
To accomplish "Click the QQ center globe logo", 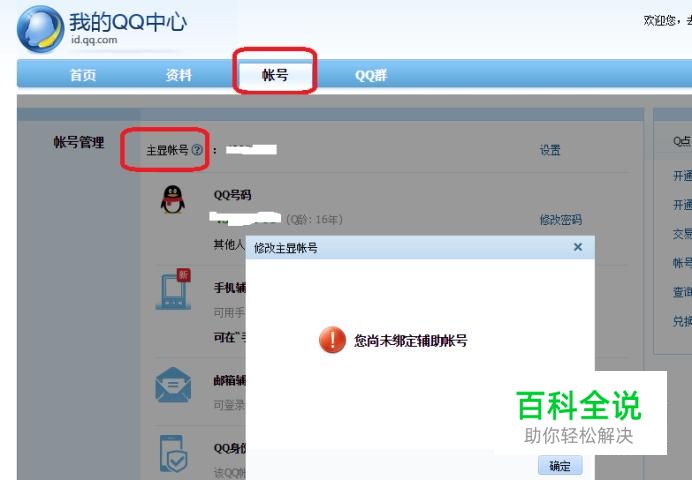I will (x=40, y=29).
